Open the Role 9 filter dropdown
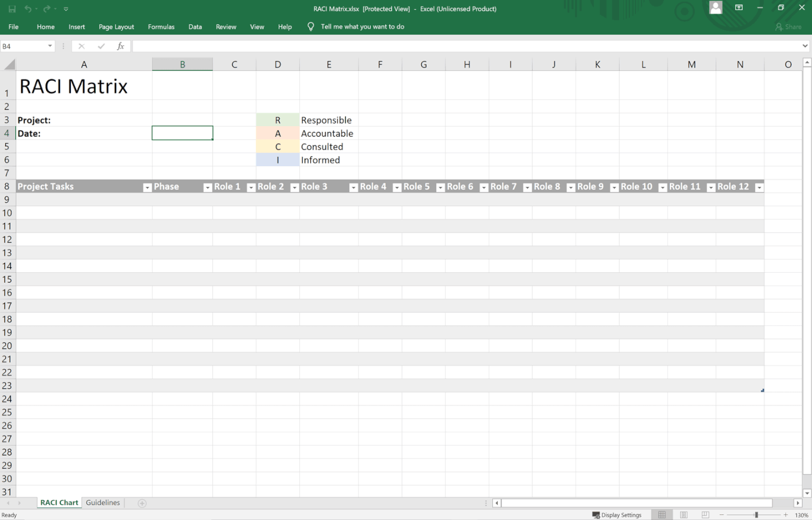The width and height of the screenshot is (812, 520). click(615, 188)
